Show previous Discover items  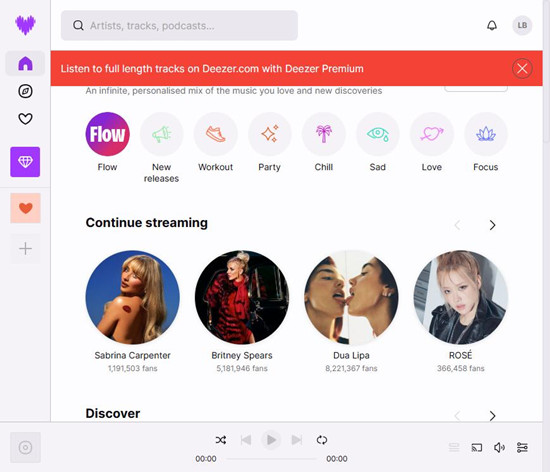[x=457, y=416]
